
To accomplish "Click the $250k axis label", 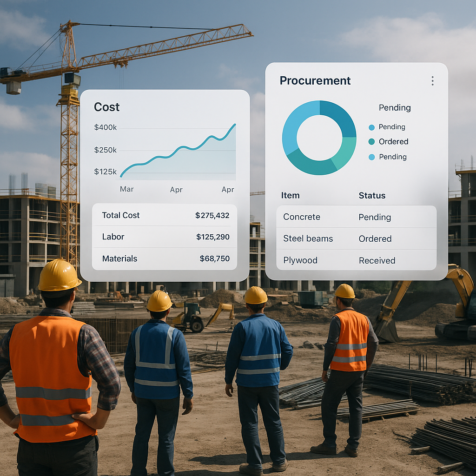I will pos(106,150).
